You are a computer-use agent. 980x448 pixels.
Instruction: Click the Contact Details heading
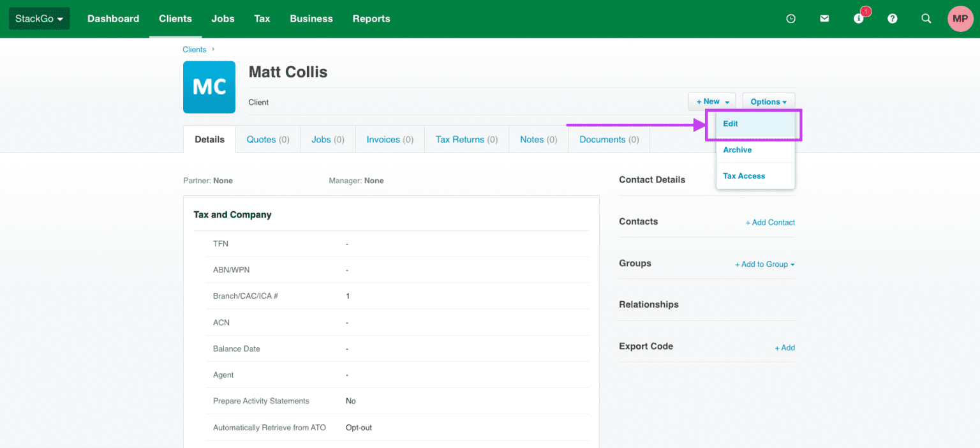(652, 180)
